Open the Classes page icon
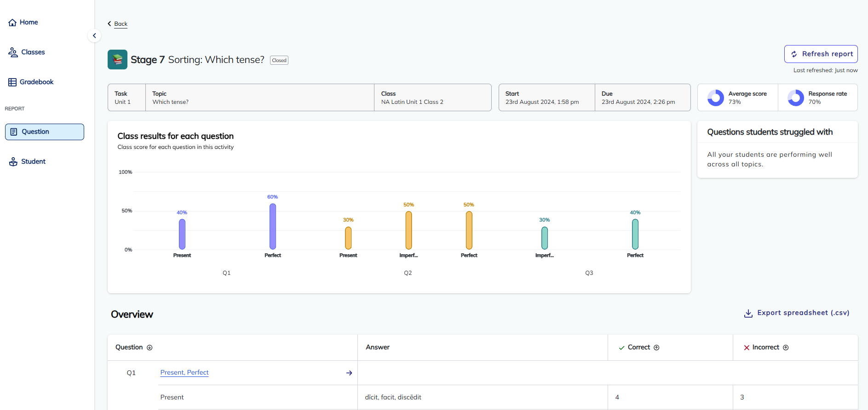This screenshot has width=868, height=410. pos(13,52)
